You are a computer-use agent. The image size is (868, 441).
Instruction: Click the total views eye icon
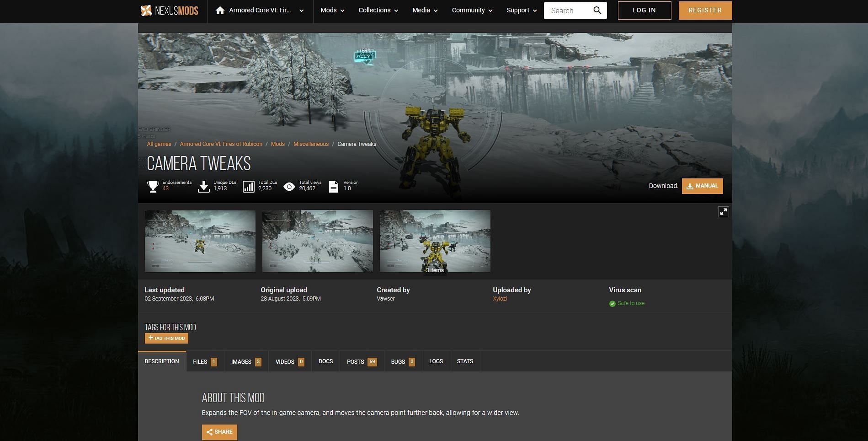(289, 186)
